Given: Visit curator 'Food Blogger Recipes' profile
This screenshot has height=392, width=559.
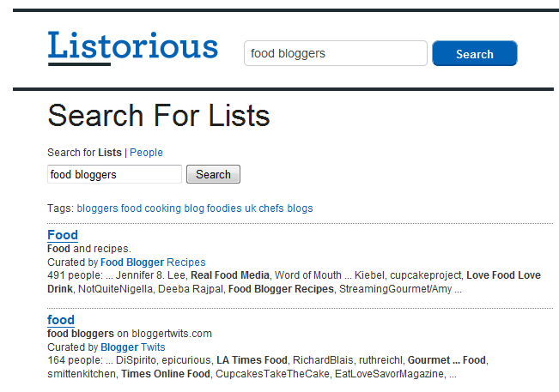Looking at the screenshot, I should click(153, 262).
